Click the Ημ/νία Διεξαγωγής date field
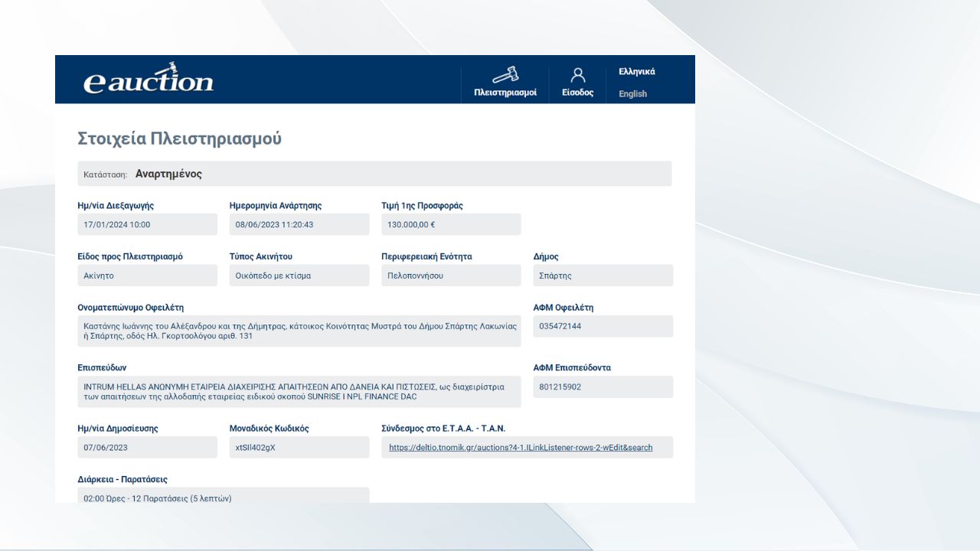980x551 pixels. (x=147, y=225)
